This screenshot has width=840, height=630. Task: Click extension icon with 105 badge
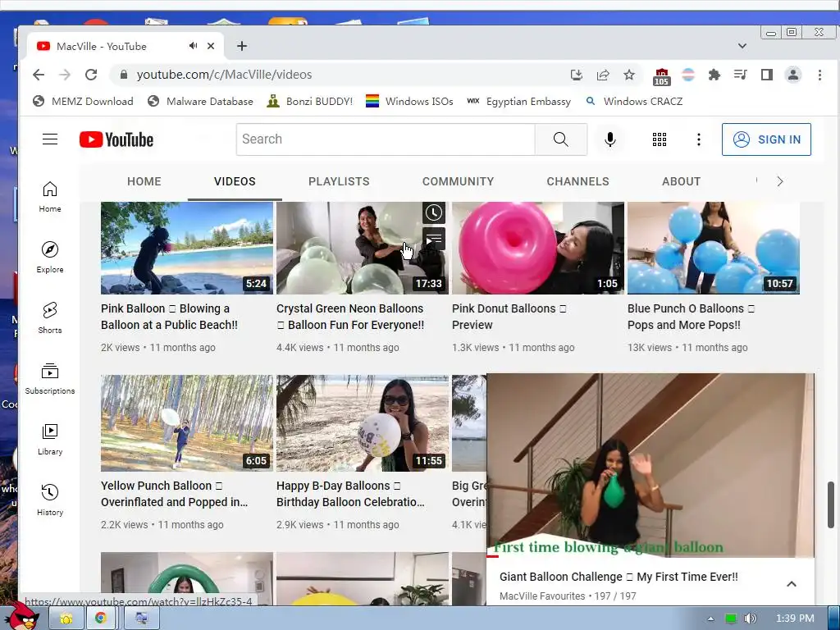tap(662, 76)
